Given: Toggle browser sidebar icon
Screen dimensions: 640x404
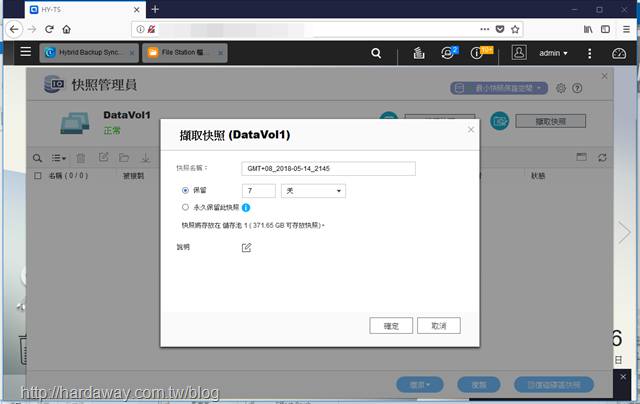Looking at the screenshot, I should pos(605,29).
